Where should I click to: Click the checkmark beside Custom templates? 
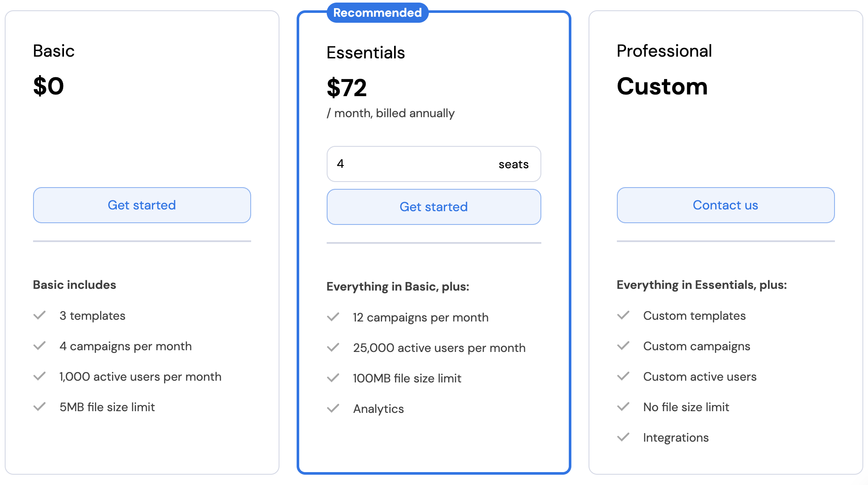623,315
